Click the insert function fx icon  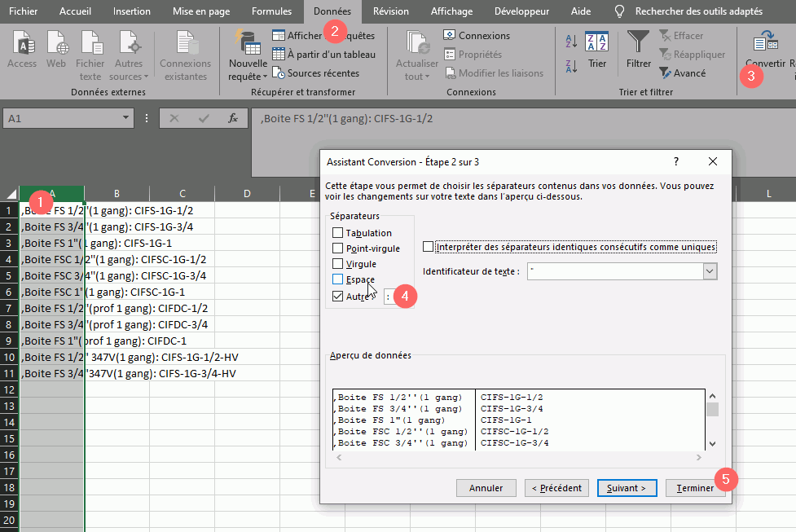coord(232,118)
